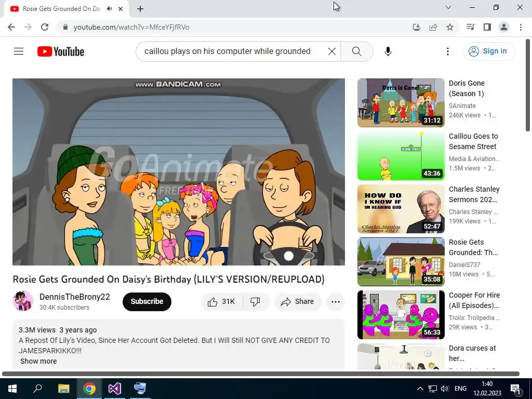Go to YouTube home via logo
Image resolution: width=532 pixels, height=399 pixels.
coord(61,51)
